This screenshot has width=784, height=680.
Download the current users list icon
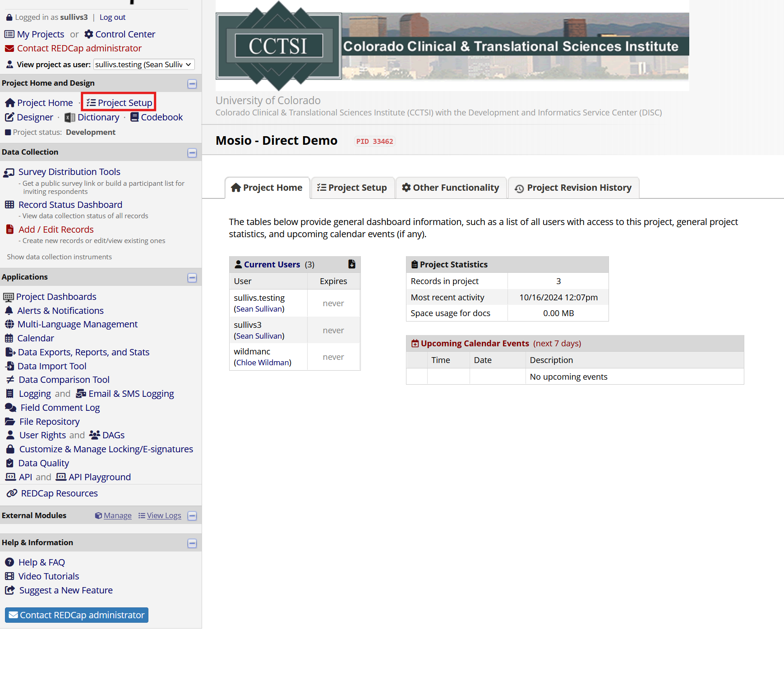click(x=352, y=264)
